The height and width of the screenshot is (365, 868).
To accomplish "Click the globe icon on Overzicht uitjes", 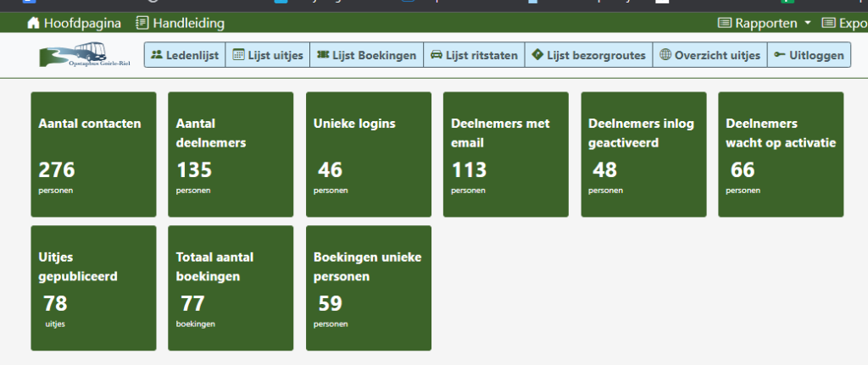I will point(665,55).
